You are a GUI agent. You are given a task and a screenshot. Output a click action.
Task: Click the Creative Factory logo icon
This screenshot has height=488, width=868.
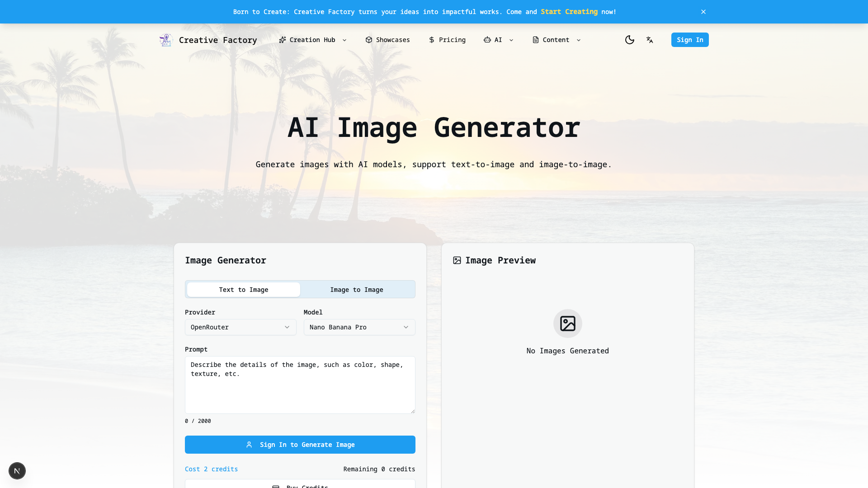[x=166, y=40]
